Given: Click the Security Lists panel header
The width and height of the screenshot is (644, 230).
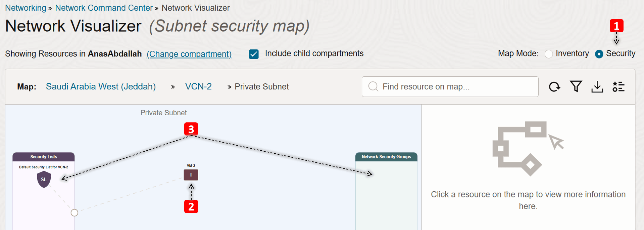Looking at the screenshot, I should pos(44,157).
